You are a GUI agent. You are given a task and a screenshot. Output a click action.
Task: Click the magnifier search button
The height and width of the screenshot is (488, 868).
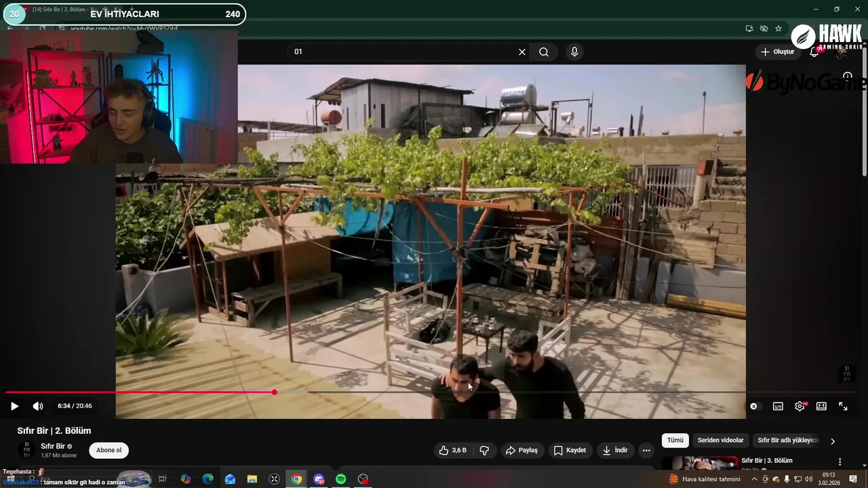(544, 52)
